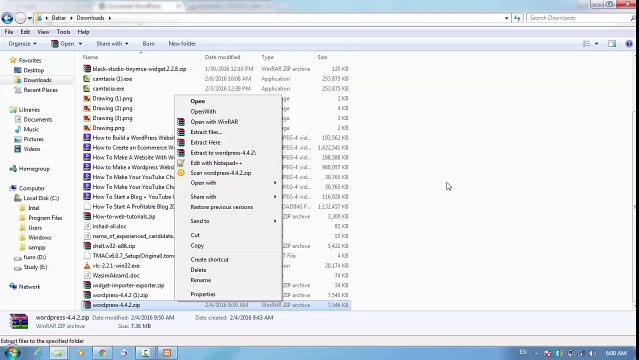This screenshot has height=360, width=639.
Task: Choose Rename in the context menu
Action: pyautogui.click(x=201, y=280)
